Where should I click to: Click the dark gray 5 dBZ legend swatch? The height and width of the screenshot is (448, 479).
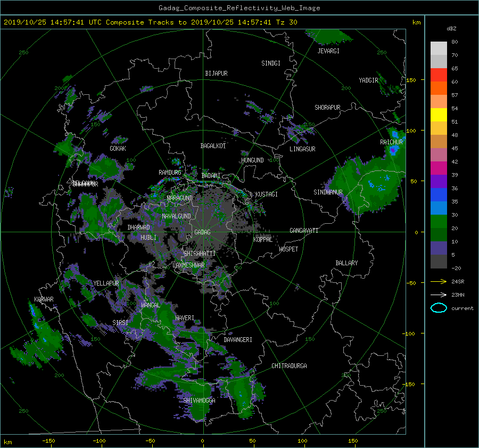439,261
